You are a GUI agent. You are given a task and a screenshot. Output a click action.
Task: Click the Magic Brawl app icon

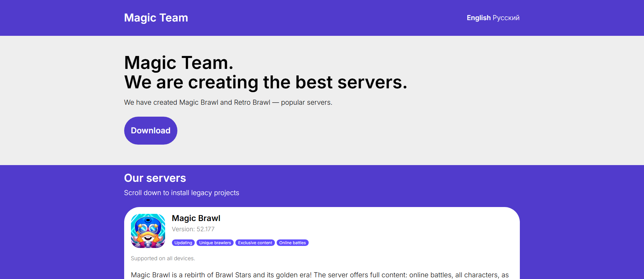[x=148, y=231]
